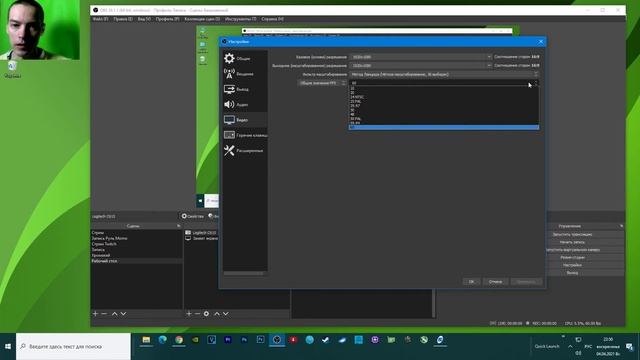Choose 24 NTSC in the FPS list
The image size is (640, 360).
tap(444, 97)
